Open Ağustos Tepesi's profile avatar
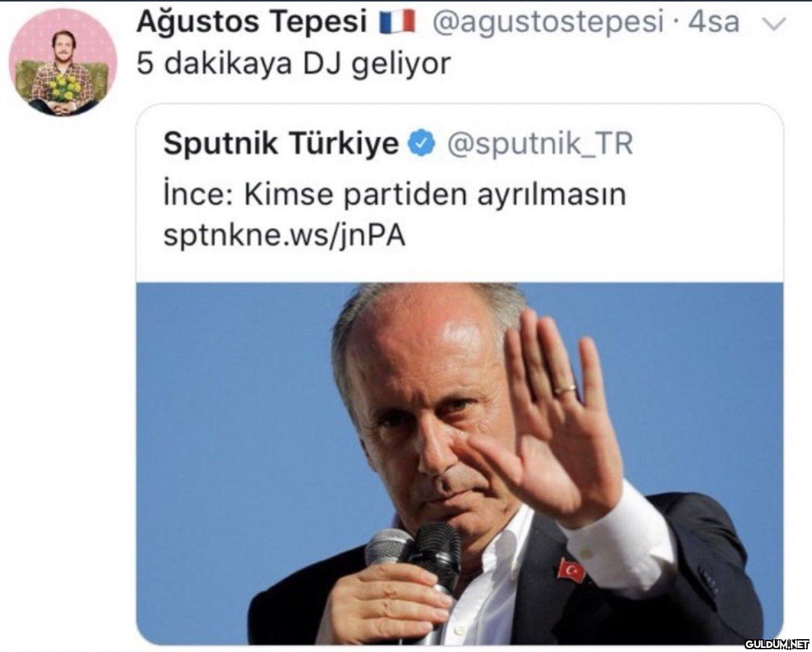This screenshot has width=812, height=652. pos(62,62)
